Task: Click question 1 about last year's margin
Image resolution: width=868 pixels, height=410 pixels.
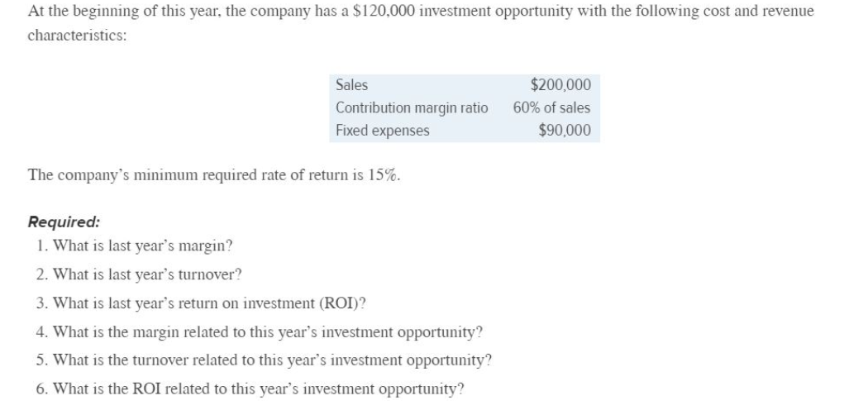Action: [135, 246]
